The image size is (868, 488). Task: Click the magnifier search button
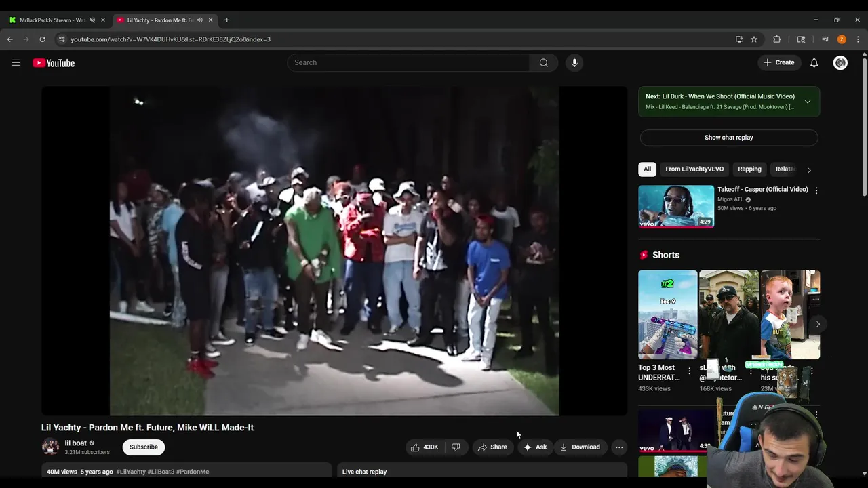point(543,62)
